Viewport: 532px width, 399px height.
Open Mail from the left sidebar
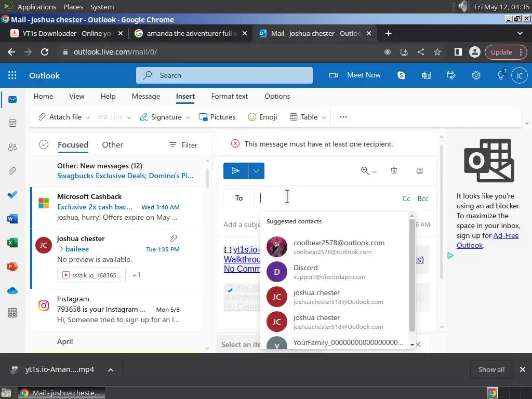point(12,99)
